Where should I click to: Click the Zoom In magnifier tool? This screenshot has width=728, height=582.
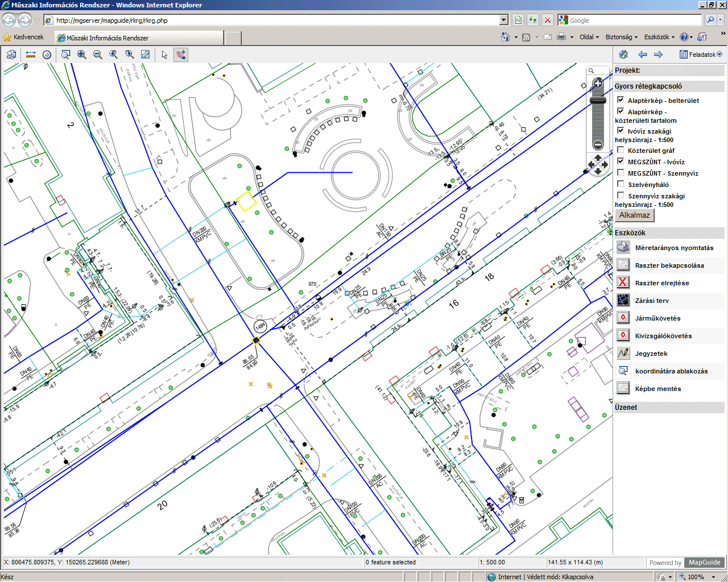[x=82, y=55]
